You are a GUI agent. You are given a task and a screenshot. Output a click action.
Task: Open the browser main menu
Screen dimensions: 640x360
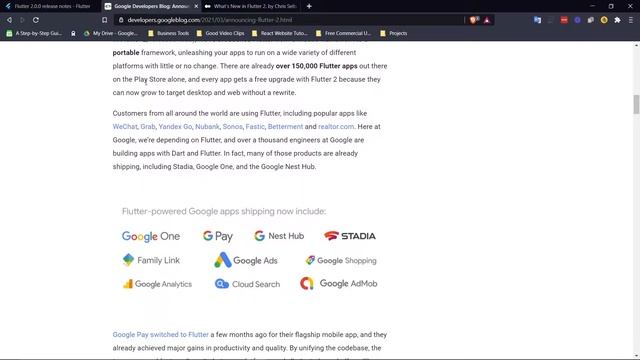pos(631,20)
